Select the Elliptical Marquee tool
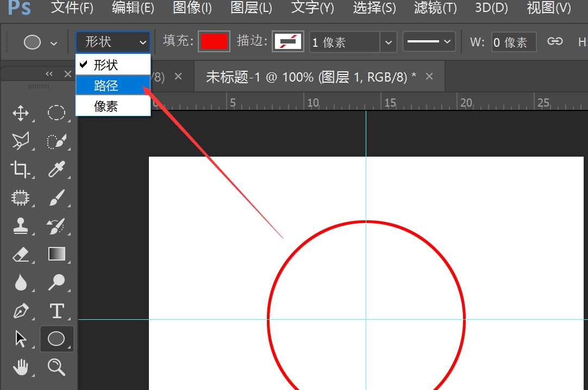The image size is (588, 390). click(57, 113)
